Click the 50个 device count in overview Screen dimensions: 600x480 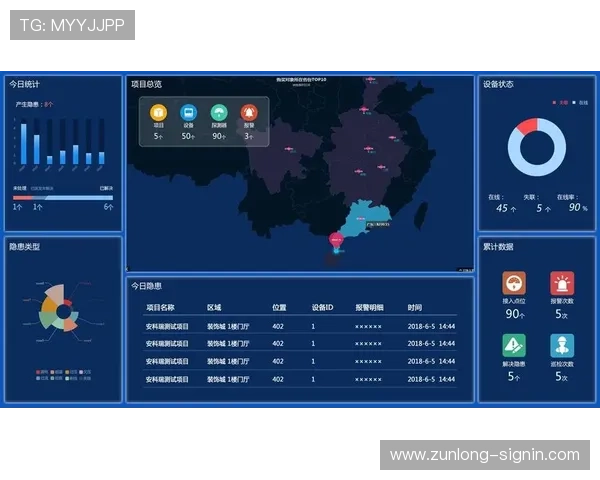coord(188,136)
